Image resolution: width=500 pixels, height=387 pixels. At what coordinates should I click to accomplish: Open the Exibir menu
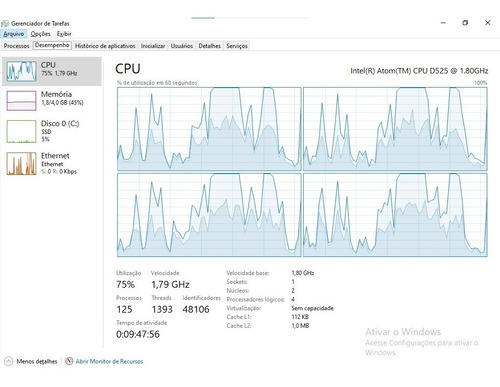coord(64,34)
